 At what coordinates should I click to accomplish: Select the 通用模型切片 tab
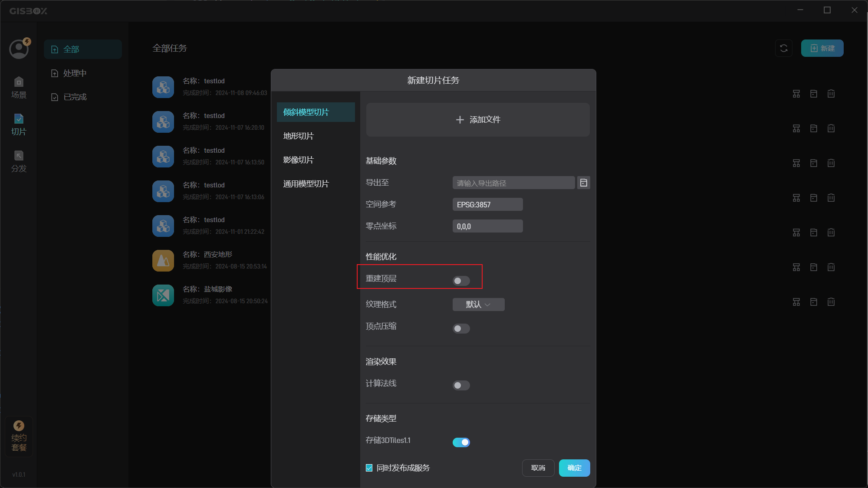point(306,184)
